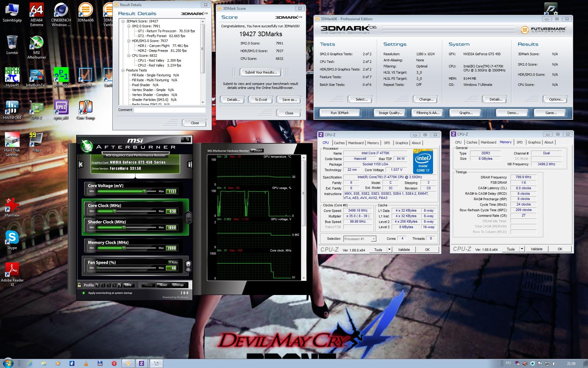Collapse the 3DMark Score tree node
The height and width of the screenshot is (368, 588).
tap(123, 21)
